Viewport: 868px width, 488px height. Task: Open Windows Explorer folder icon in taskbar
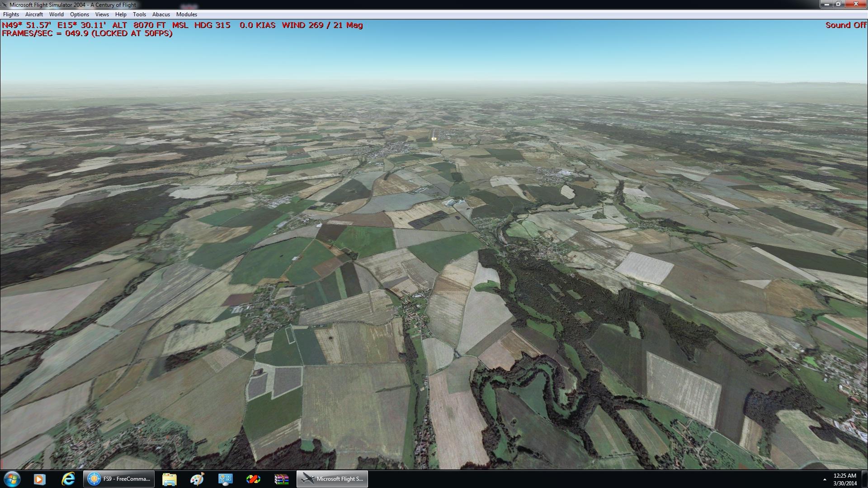[x=169, y=479]
